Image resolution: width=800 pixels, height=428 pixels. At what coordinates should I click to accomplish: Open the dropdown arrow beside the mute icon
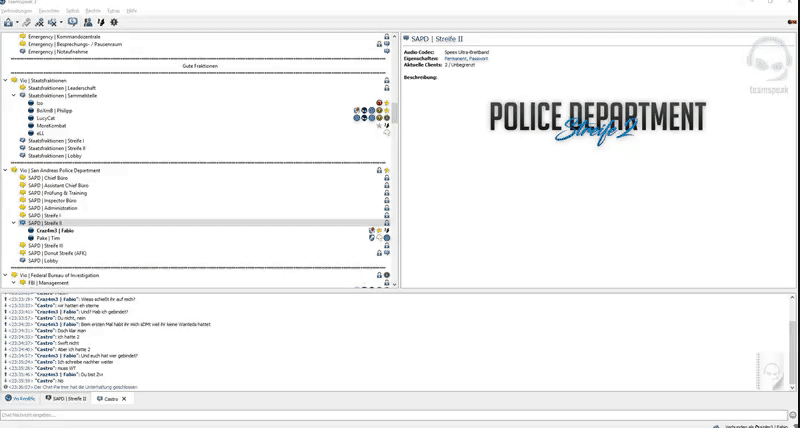coord(61,22)
